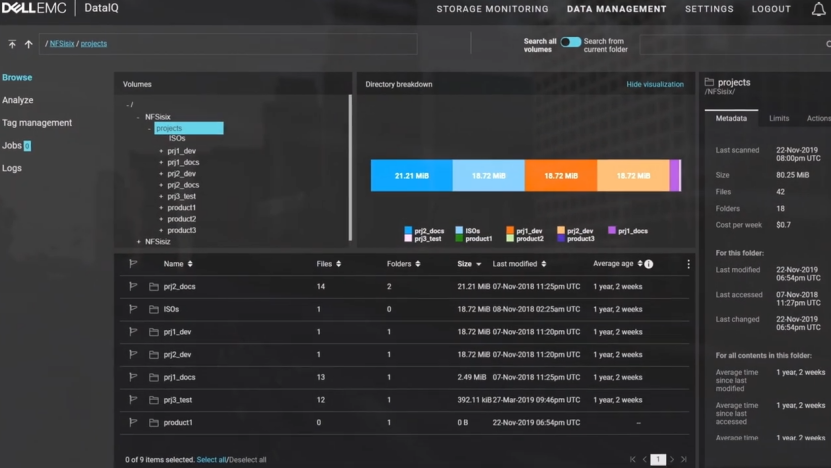The height and width of the screenshot is (468, 831).
Task: Toggle search scope to current folder
Action: point(570,43)
